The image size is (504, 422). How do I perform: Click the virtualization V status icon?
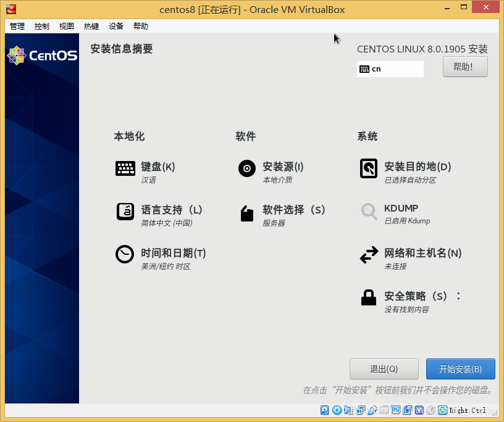pyautogui.click(x=419, y=410)
